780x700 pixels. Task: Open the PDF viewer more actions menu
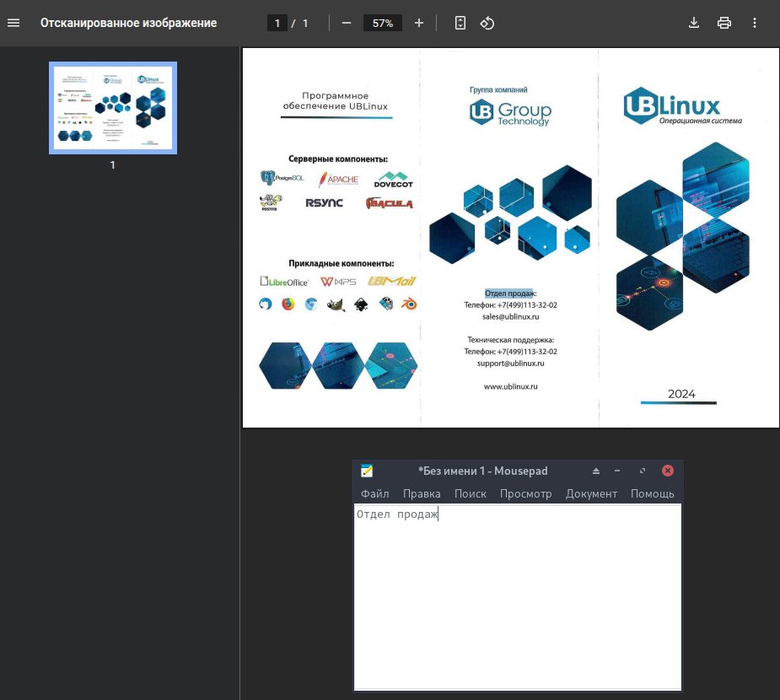tap(755, 23)
